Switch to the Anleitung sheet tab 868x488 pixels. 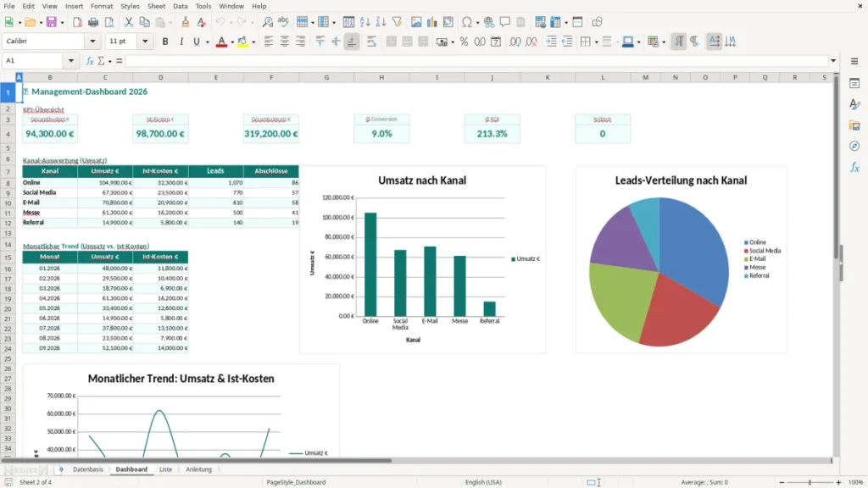coord(198,469)
